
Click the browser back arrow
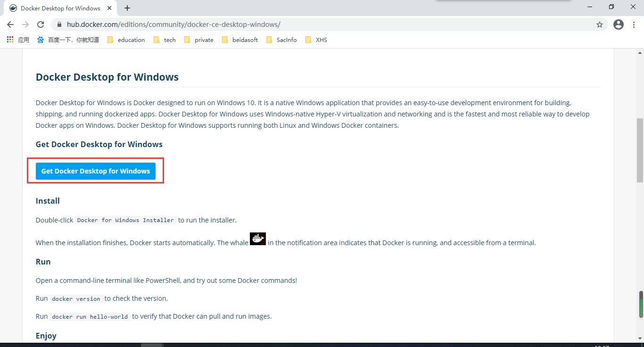(10, 25)
